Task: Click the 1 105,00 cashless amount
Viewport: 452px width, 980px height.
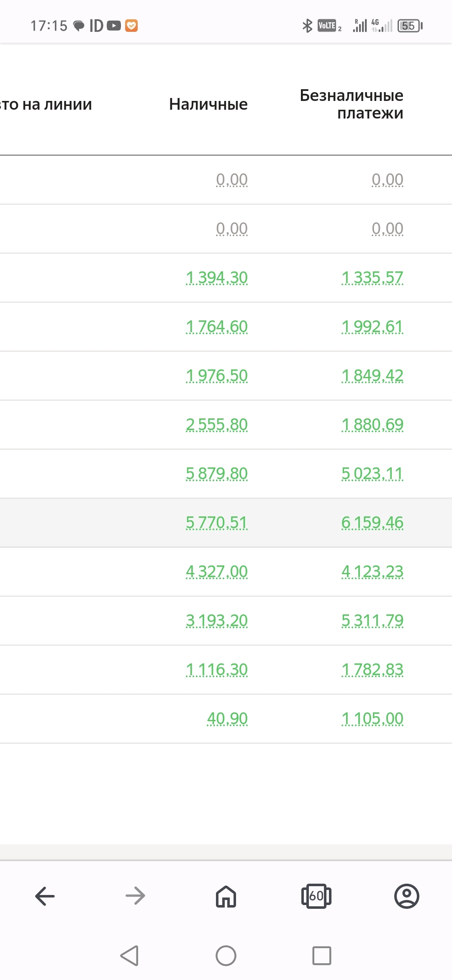Action: tap(372, 719)
